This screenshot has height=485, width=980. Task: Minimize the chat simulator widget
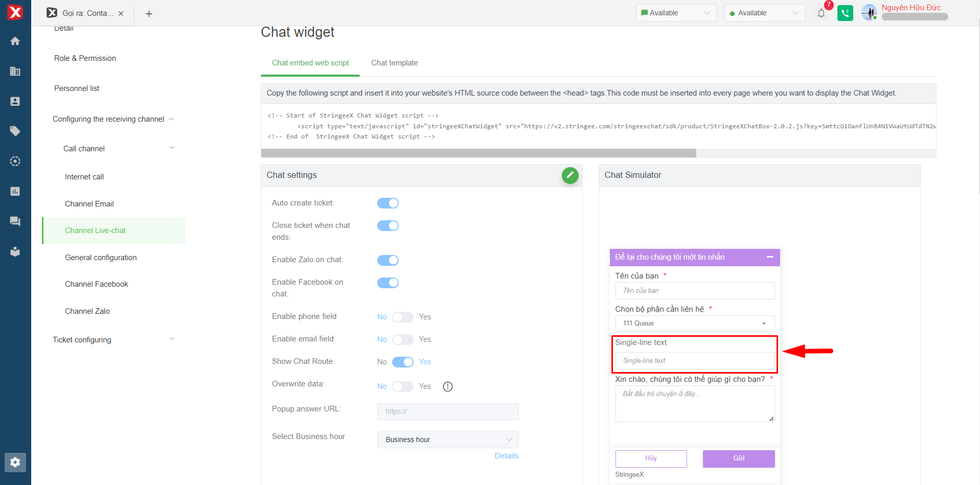pyautogui.click(x=769, y=257)
